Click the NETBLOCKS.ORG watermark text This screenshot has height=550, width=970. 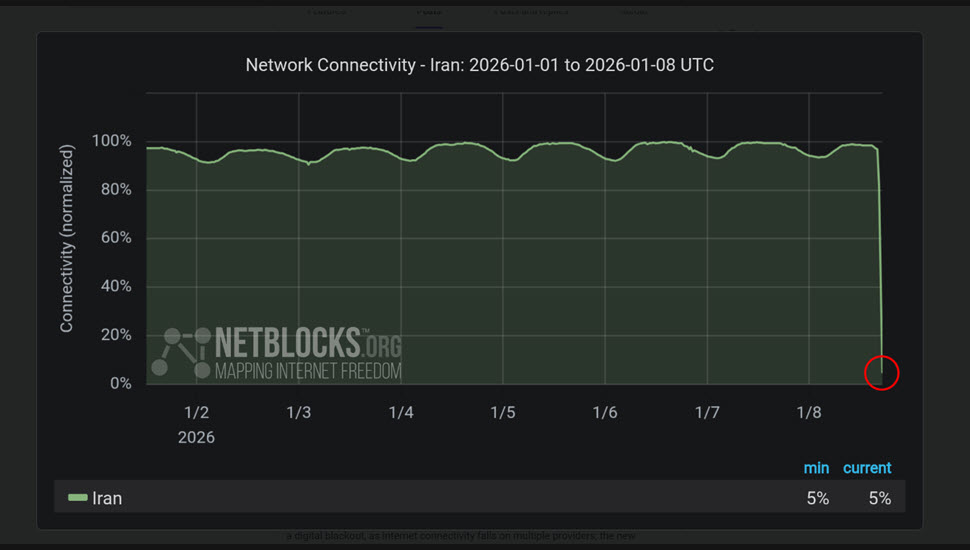tap(308, 344)
